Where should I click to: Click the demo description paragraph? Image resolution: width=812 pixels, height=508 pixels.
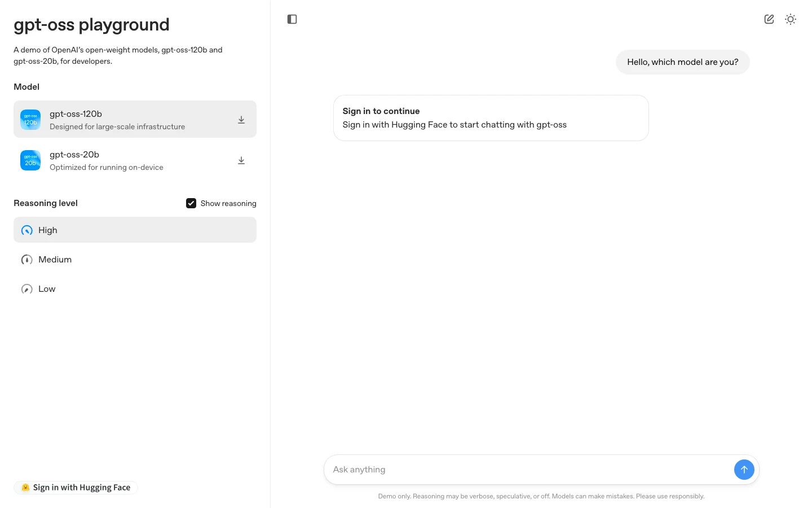coord(118,55)
